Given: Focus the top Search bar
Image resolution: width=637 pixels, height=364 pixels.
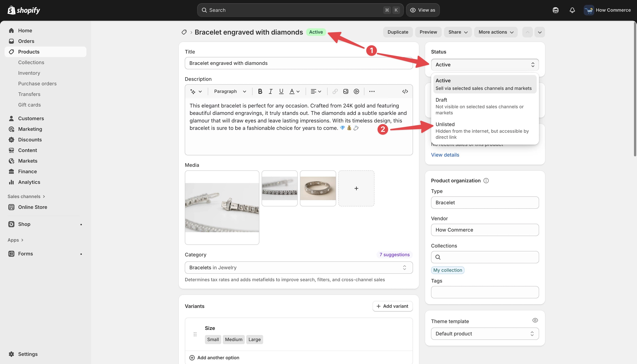Looking at the screenshot, I should [300, 10].
